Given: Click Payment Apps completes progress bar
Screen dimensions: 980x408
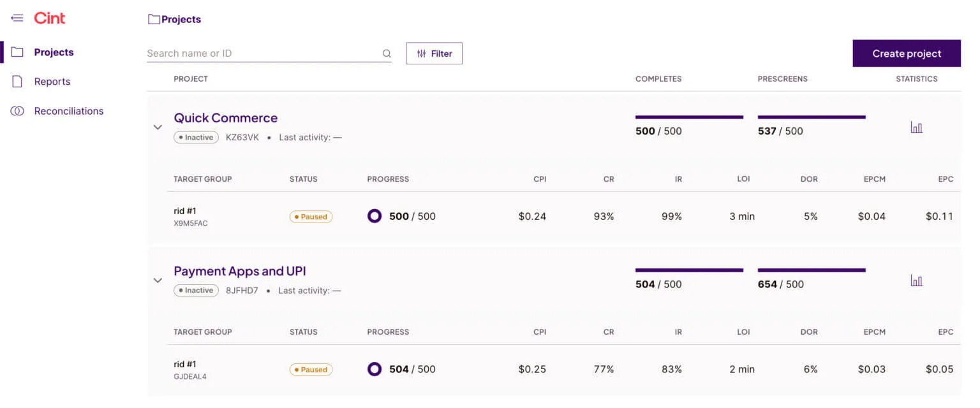Looking at the screenshot, I should (689, 270).
